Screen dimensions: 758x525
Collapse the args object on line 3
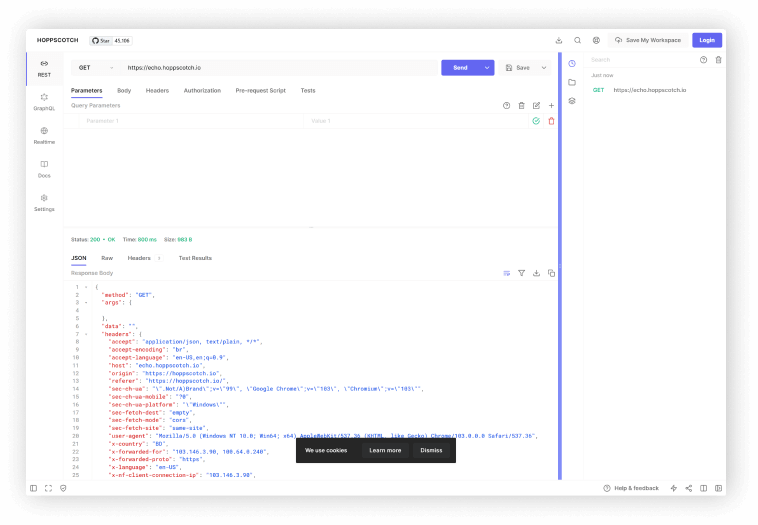click(x=87, y=303)
